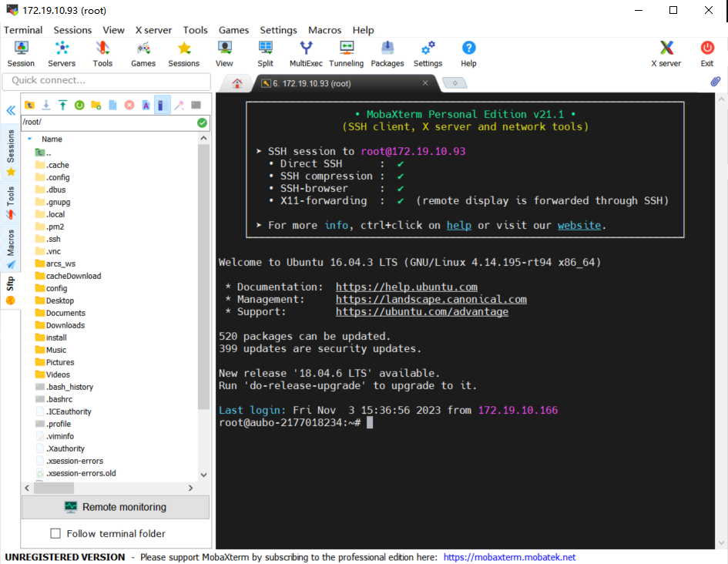Activate the MultiExec toolbar icon
728x564 pixels.
pos(306,54)
